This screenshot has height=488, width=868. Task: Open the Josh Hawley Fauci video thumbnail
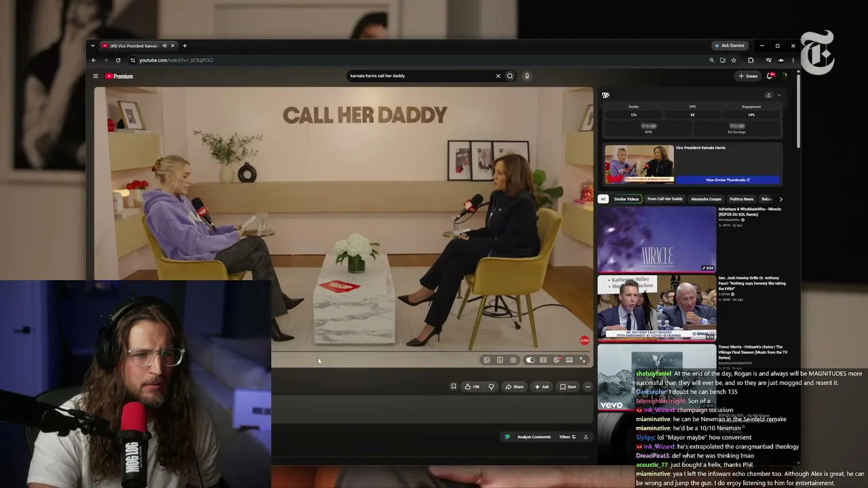click(656, 308)
